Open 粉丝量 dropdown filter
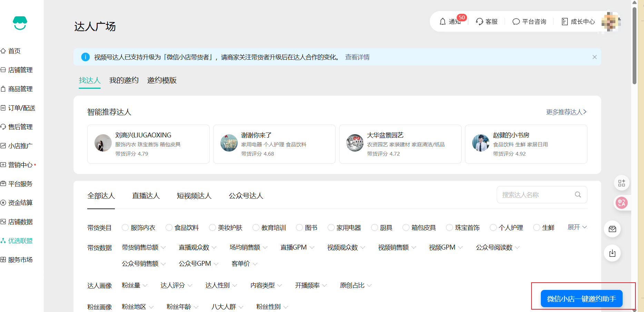This screenshot has height=312, width=644. (135, 285)
